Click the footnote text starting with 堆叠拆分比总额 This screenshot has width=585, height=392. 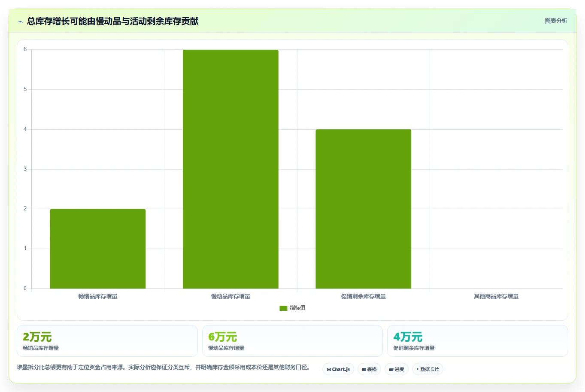tap(164, 367)
